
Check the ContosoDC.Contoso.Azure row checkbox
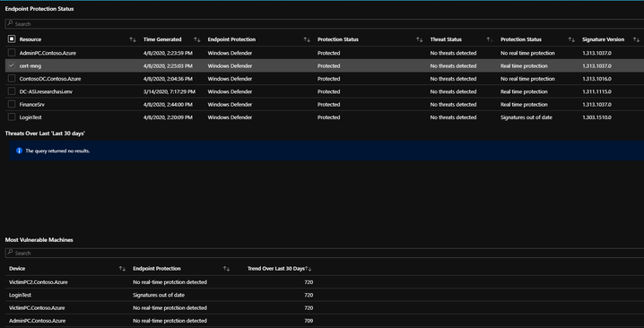(12, 78)
